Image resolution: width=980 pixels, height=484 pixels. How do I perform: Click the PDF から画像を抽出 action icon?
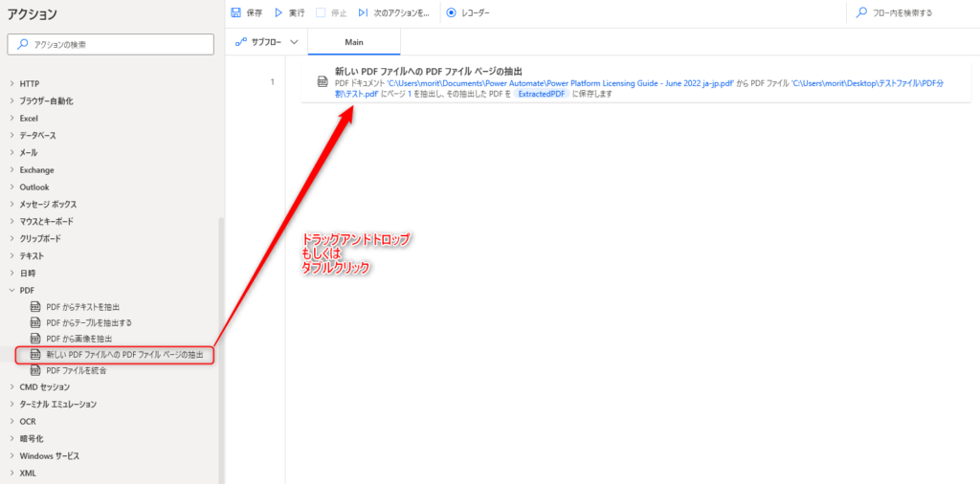pos(36,339)
